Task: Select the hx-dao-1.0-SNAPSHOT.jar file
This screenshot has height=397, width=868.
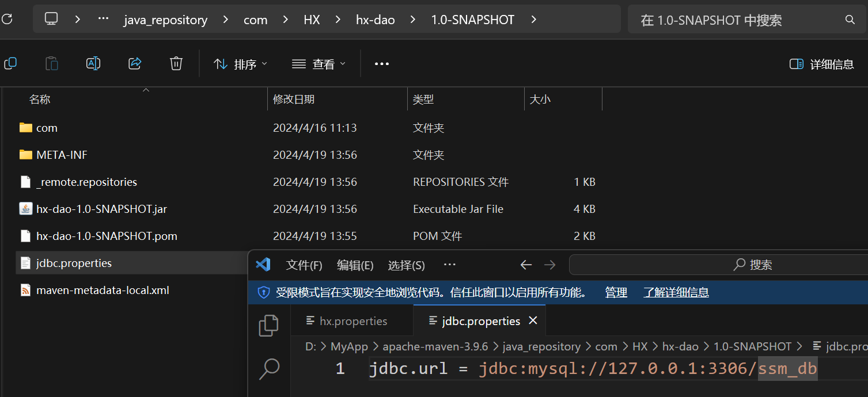Action: (x=101, y=209)
